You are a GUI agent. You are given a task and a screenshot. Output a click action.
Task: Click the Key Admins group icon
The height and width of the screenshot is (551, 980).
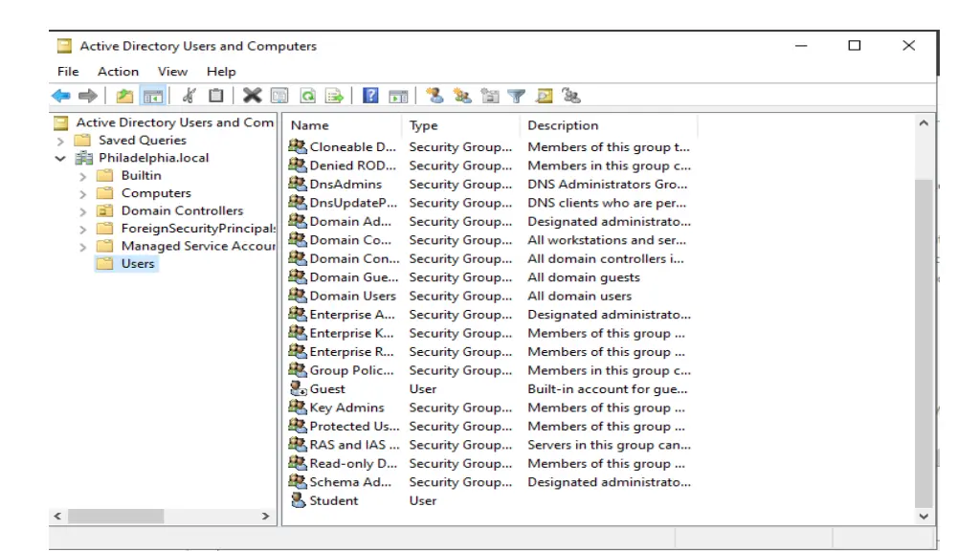click(298, 408)
